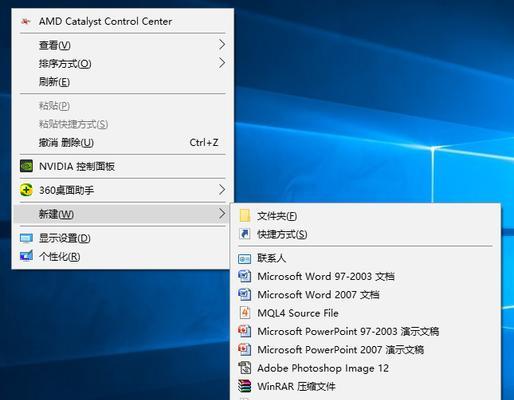
Task: Open the 排序方式(O) menu entry
Action: click(x=123, y=63)
